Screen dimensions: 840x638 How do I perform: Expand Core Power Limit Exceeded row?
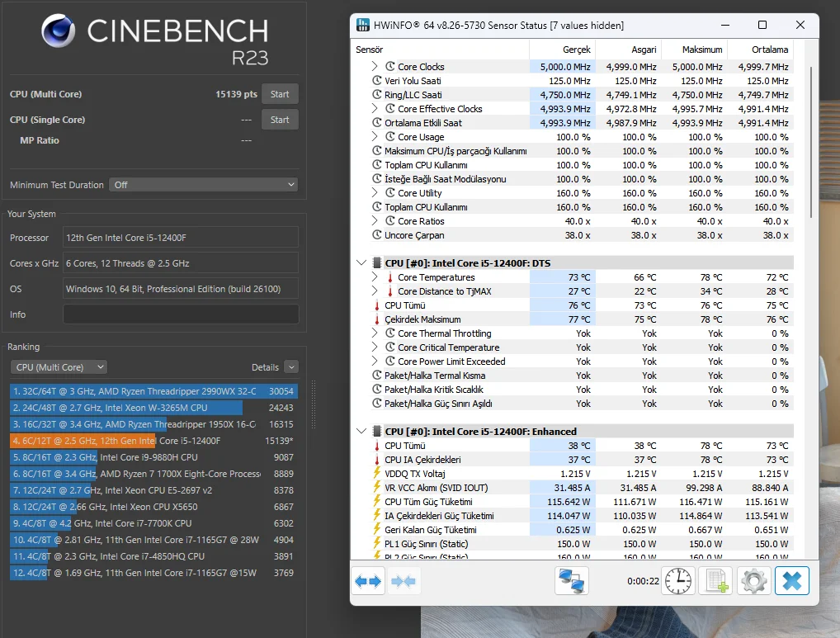tap(375, 361)
